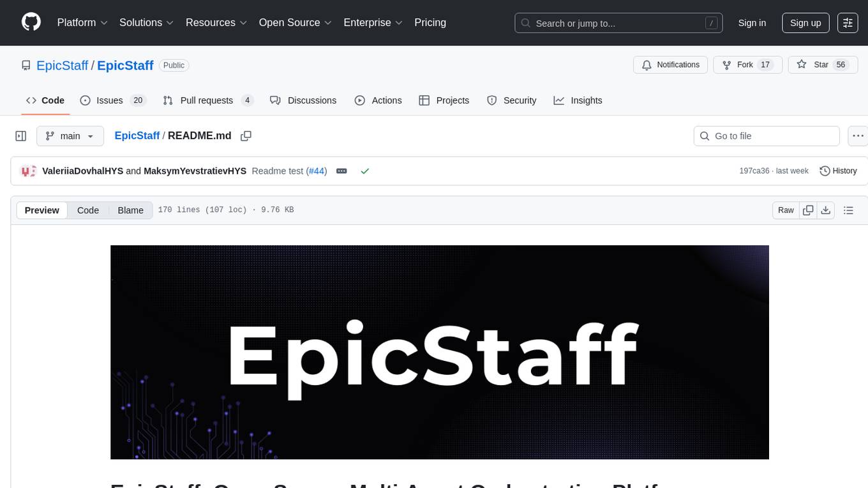Screen dimensions: 868x488
Task: Switch to Code view of README
Action: click(x=88, y=210)
